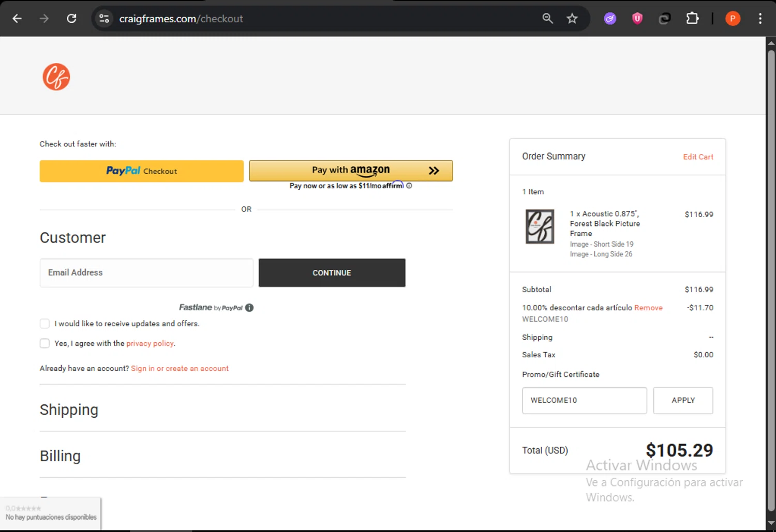776x532 pixels.
Task: Open the Extensions puzzle-piece menu
Action: tap(692, 19)
